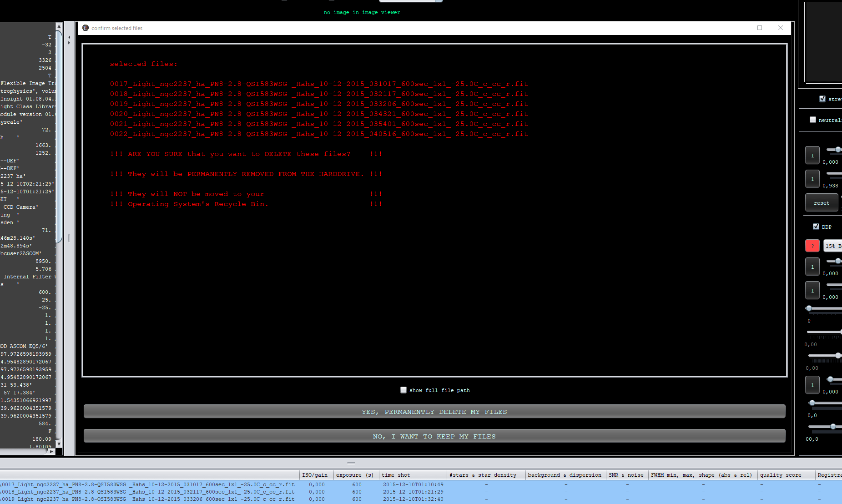Click the slider handle directly below the stretch checkbox section
The width and height of the screenshot is (842, 504).
tap(838, 149)
